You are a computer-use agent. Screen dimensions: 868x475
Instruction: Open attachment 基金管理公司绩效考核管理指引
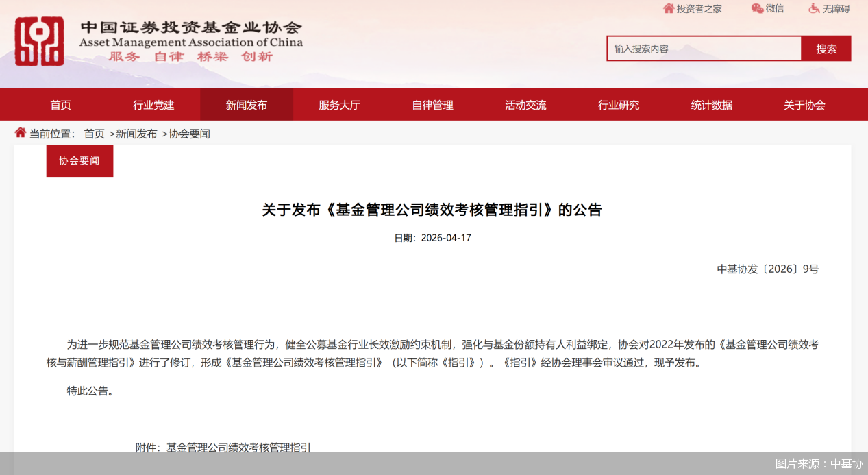point(238,448)
